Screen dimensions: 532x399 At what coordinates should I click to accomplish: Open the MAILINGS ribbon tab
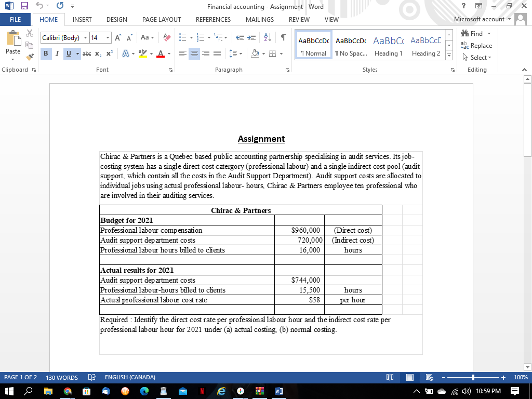pos(259,19)
